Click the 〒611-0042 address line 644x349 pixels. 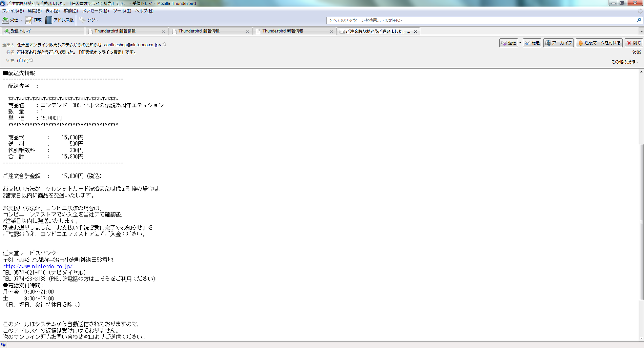[x=58, y=260]
